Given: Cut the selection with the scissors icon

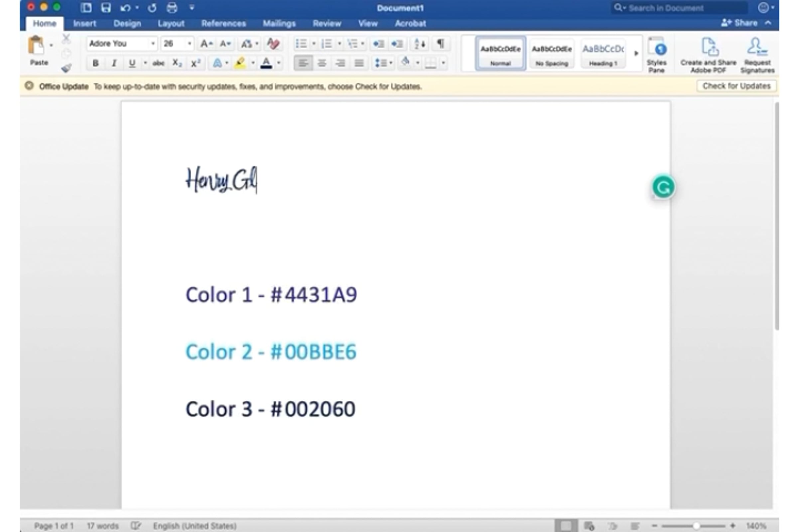Looking at the screenshot, I should pyautogui.click(x=66, y=39).
